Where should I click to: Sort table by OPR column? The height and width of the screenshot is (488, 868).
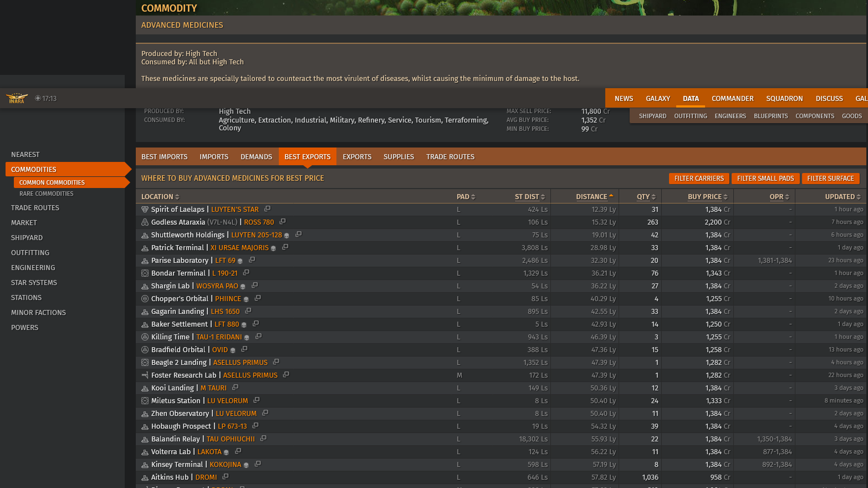[779, 197]
